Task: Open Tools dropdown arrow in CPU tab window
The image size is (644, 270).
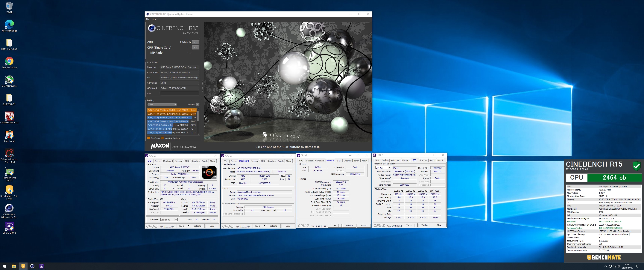Action: tap(188, 226)
